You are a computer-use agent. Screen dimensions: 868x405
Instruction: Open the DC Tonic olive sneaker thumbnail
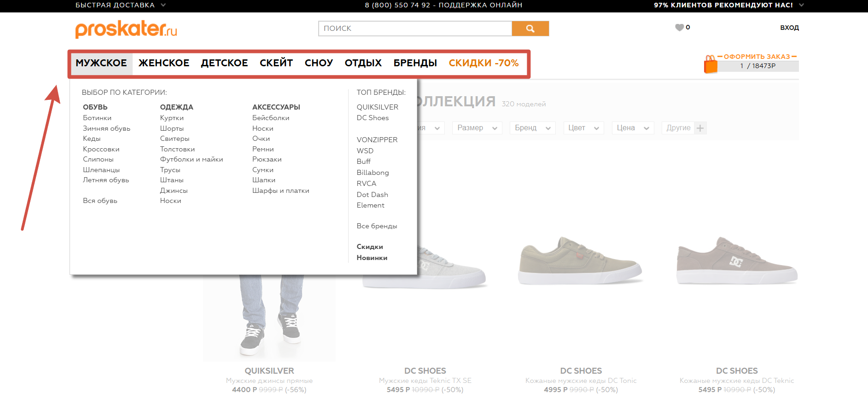[x=580, y=261]
